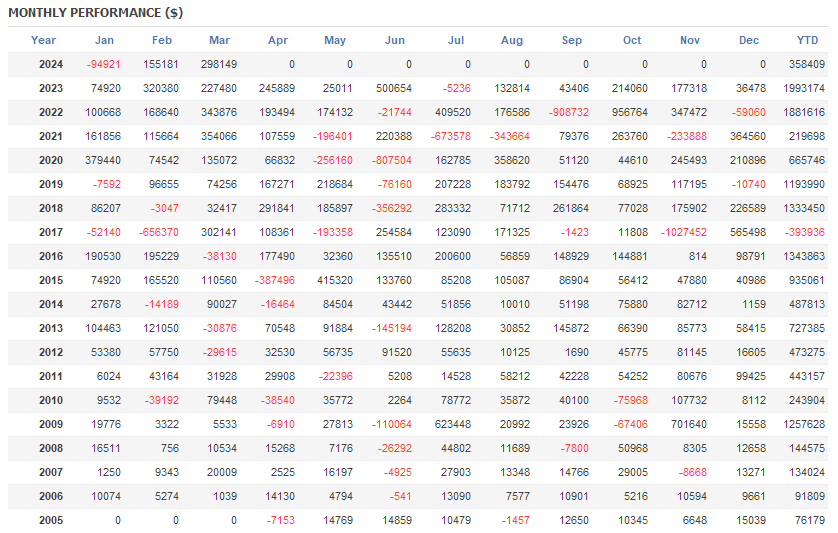Click the -393936 YTD loss for 2017

(805, 233)
